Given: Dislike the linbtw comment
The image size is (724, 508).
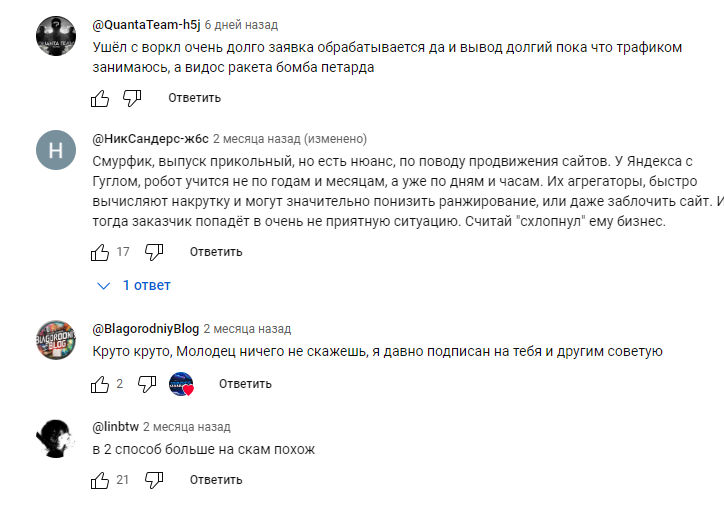Looking at the screenshot, I should point(155,481).
